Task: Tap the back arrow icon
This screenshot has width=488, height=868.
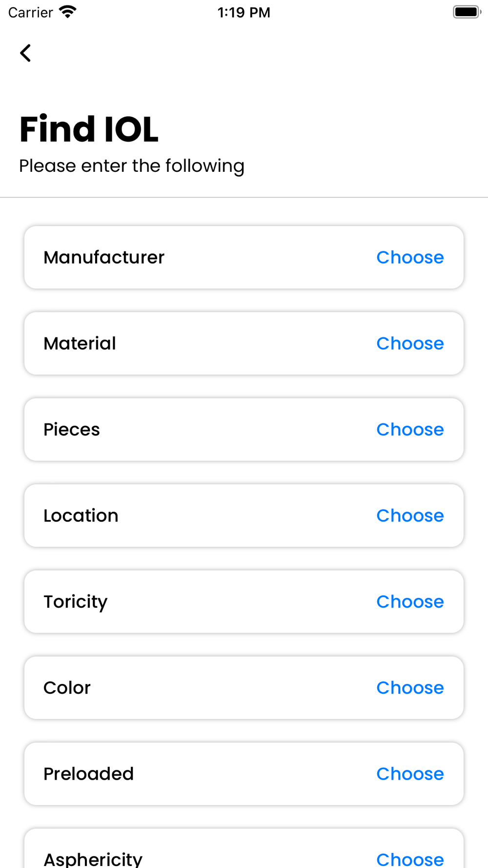Action: [26, 53]
